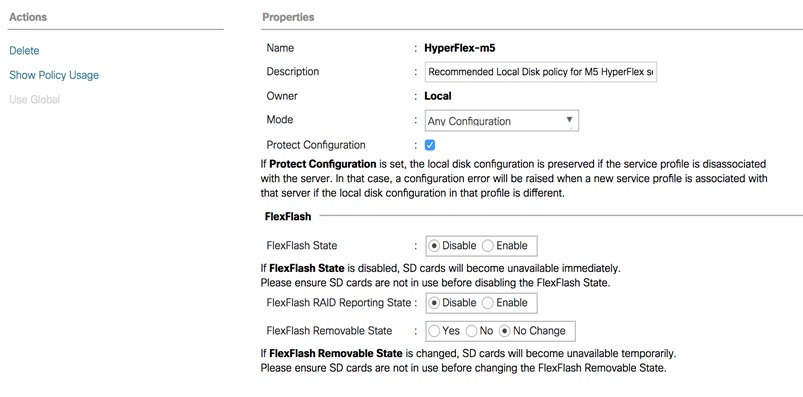The image size is (803, 397).
Task: Edit the Description text field
Action: coord(541,72)
